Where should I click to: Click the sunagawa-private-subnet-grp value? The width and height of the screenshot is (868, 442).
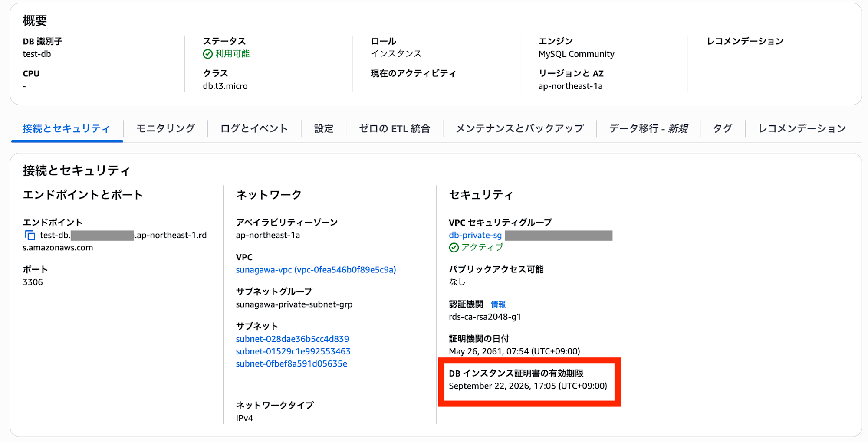tap(294, 304)
